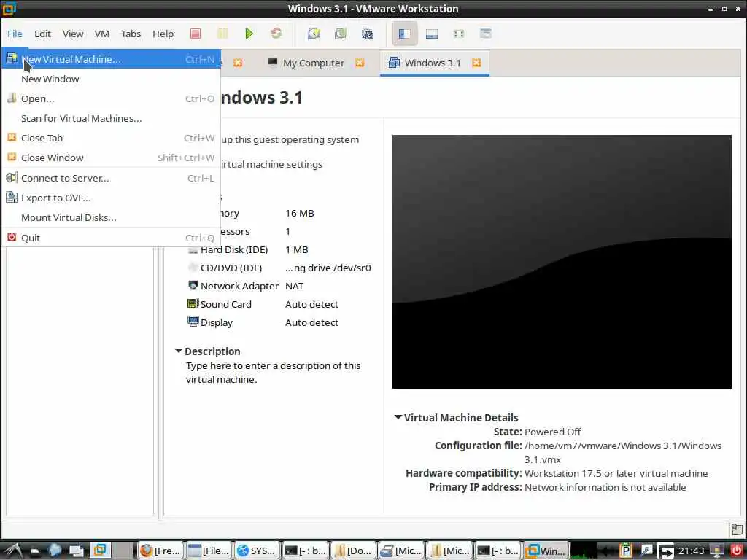Screen dimensions: 747x560
Task: Open the [File... taskbar window
Action: pos(209,551)
